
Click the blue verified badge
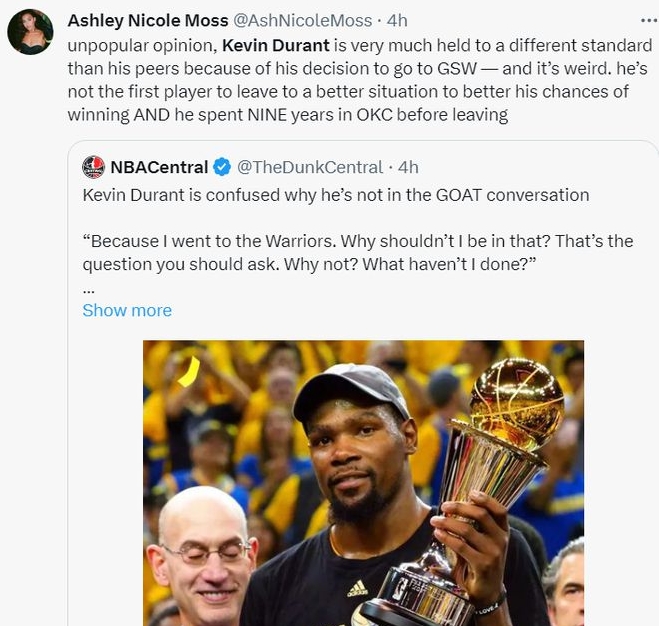point(222,167)
